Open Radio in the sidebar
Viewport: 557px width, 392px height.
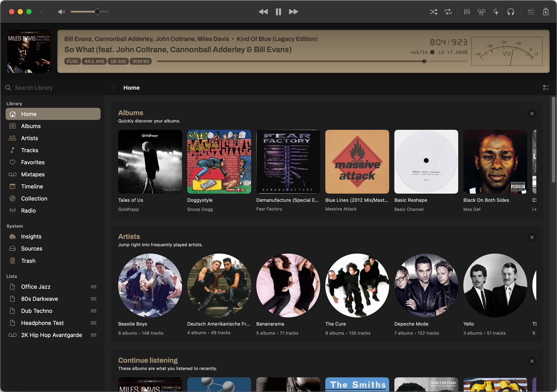(53, 211)
